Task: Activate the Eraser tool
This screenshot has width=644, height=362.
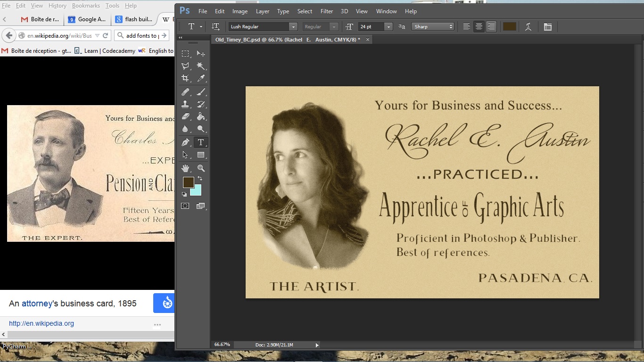Action: 185,116
